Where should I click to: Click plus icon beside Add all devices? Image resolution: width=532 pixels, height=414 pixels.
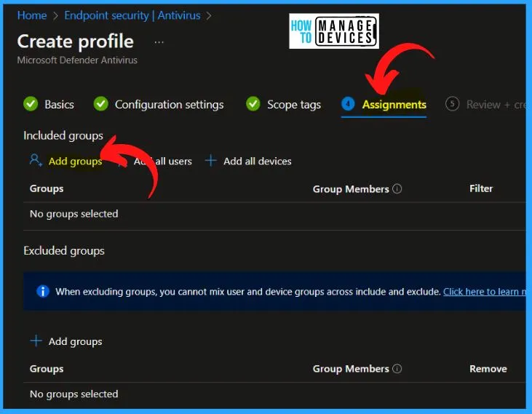click(x=211, y=160)
